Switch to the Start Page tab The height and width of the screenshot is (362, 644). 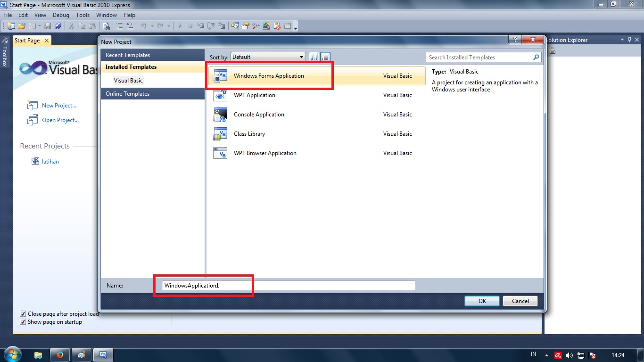point(27,41)
